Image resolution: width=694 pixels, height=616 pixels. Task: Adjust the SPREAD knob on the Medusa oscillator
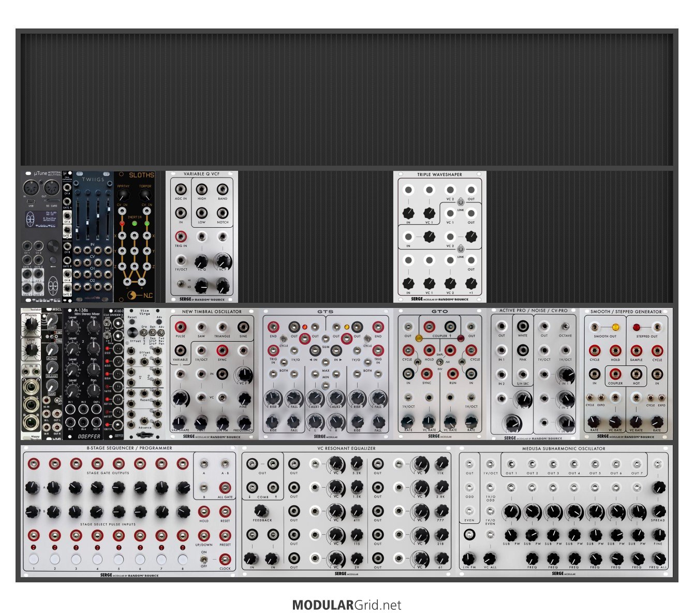(x=658, y=511)
